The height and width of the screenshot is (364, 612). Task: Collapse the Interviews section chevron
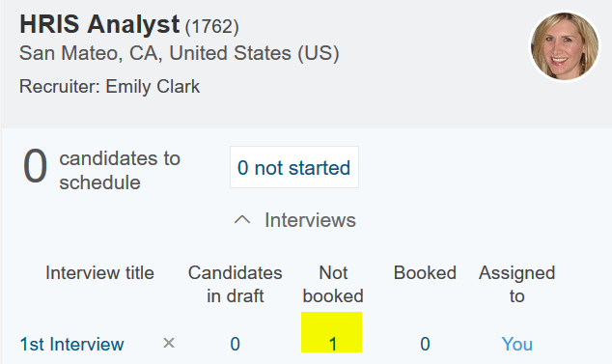pos(242,220)
